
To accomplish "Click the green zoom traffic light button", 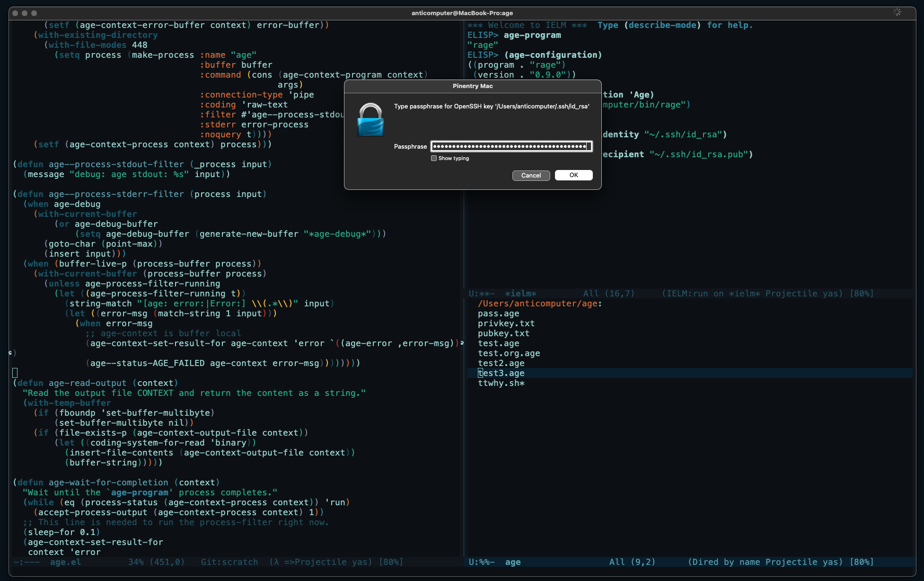I will (34, 13).
